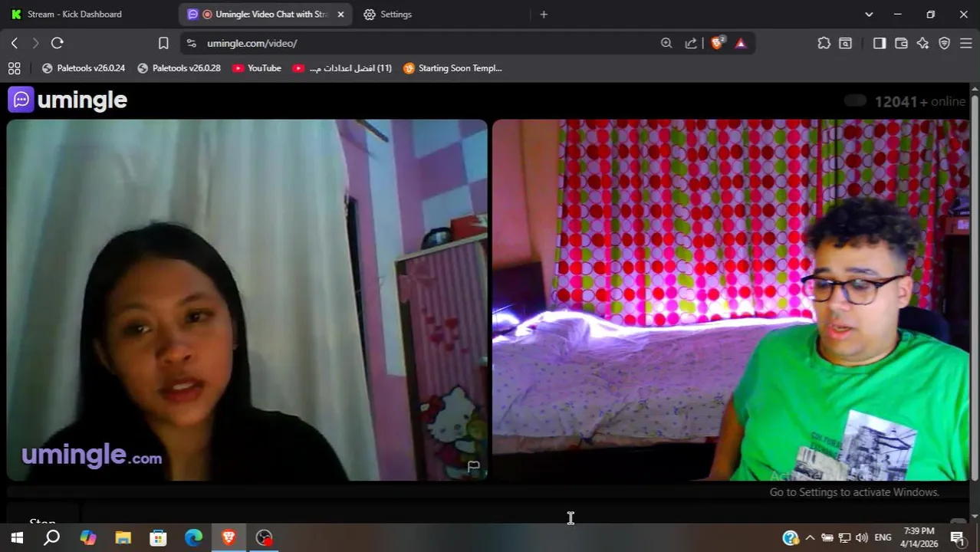Switch to the Settings tab
Screen dimensions: 980x552
click(396, 15)
